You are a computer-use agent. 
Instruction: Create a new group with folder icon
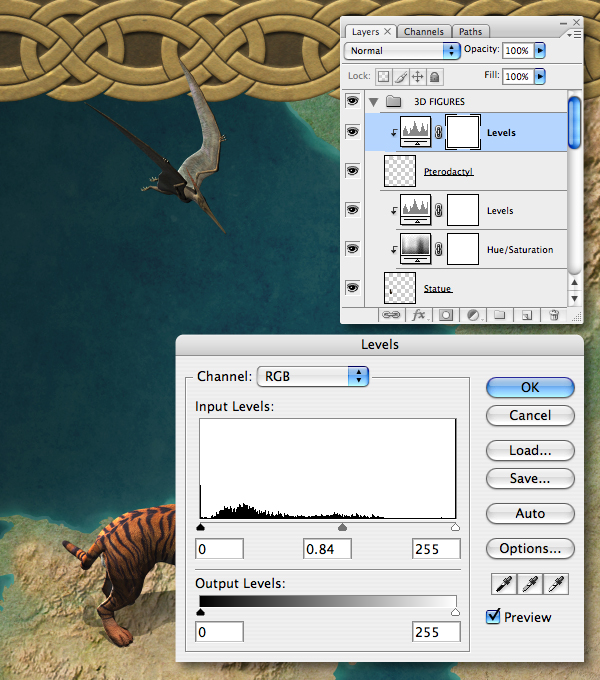tap(499, 314)
